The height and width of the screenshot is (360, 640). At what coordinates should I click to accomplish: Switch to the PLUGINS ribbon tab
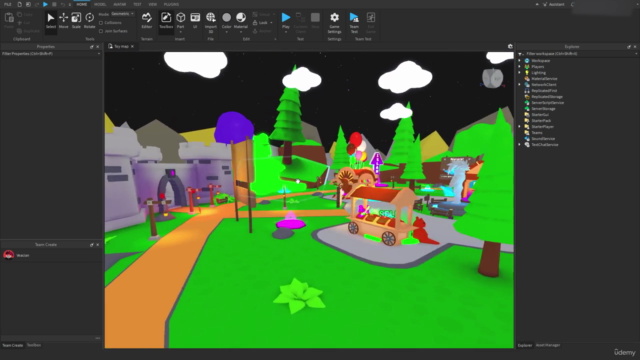tap(171, 4)
